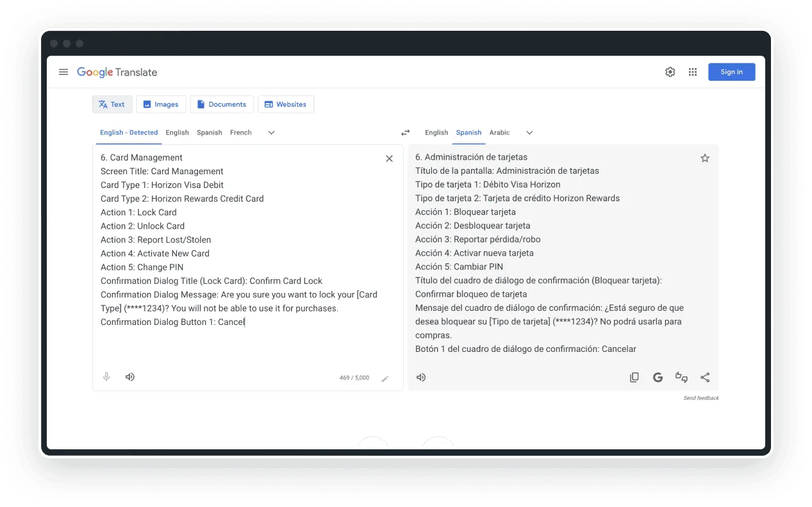This screenshot has height=507, width=812.
Task: Listen to the source text pronunciation
Action: point(130,377)
